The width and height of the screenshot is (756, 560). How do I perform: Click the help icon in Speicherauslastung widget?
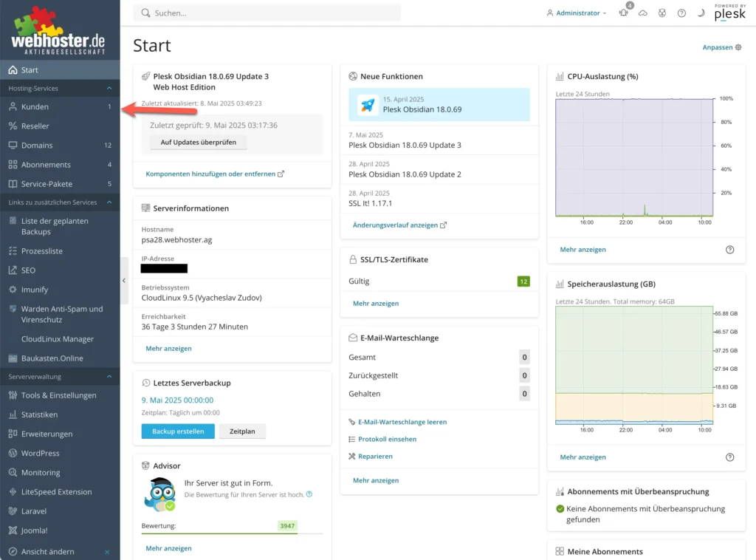pos(730,457)
